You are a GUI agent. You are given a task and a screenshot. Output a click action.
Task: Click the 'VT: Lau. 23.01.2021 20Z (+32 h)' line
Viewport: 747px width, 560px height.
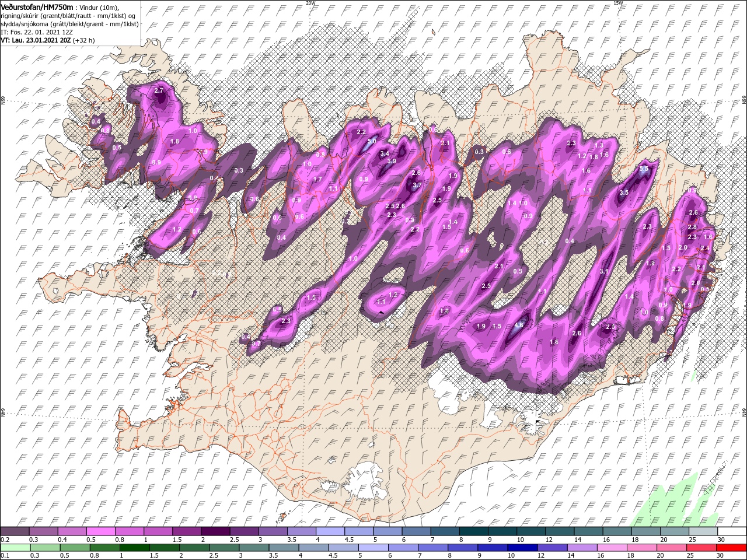point(48,41)
